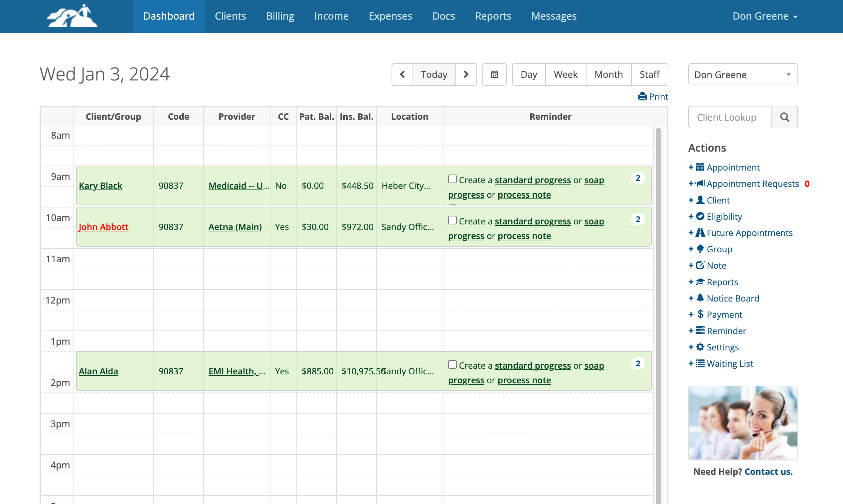This screenshot has height=504, width=843.
Task: Click reminder count badge for John Abbott
Action: [x=638, y=219]
